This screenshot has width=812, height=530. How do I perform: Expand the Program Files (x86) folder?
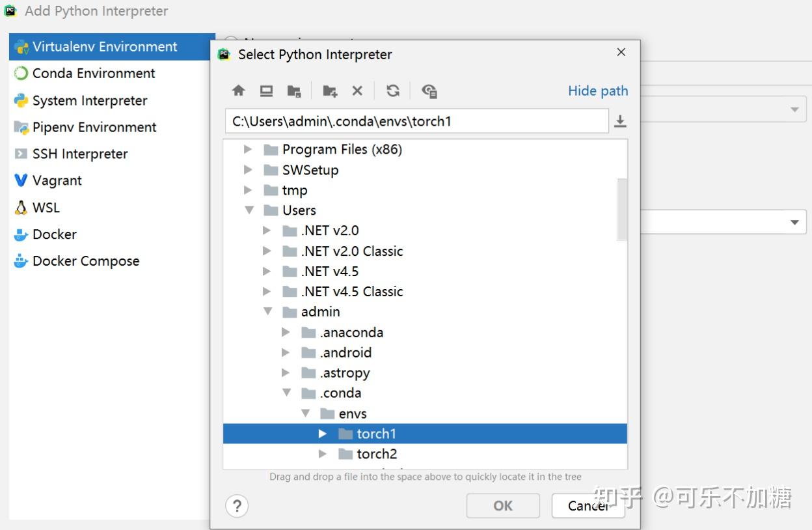pyautogui.click(x=248, y=150)
